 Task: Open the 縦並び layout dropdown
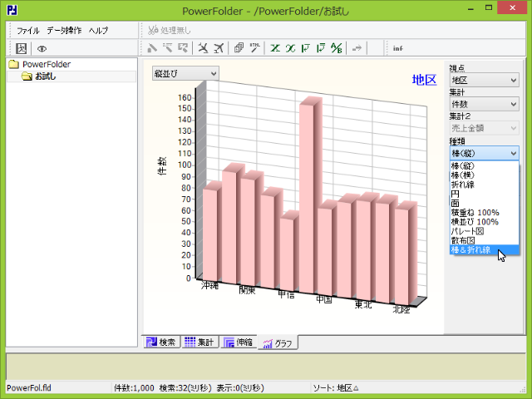[x=185, y=73]
